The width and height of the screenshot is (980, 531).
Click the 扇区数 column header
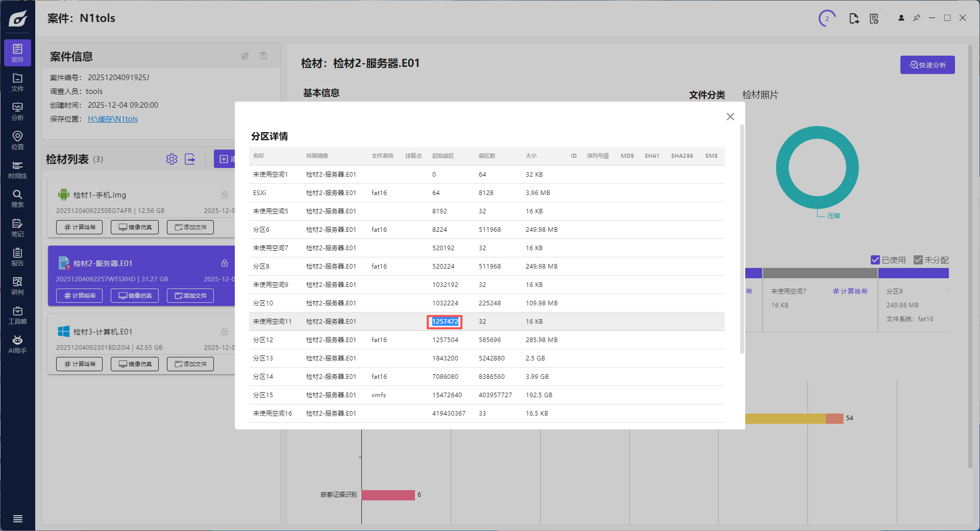487,156
